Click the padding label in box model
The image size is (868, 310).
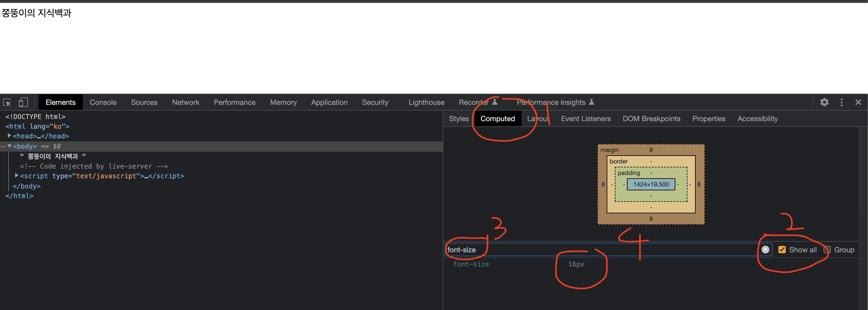628,173
